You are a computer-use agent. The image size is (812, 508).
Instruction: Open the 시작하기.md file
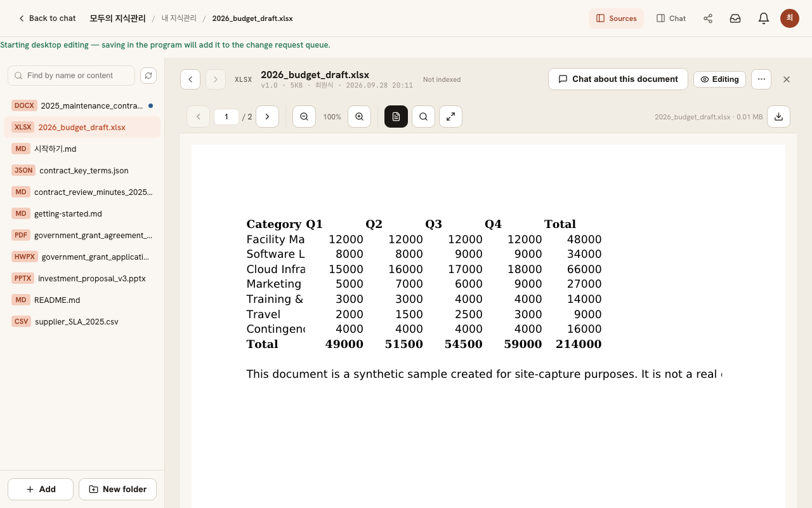(x=82, y=149)
